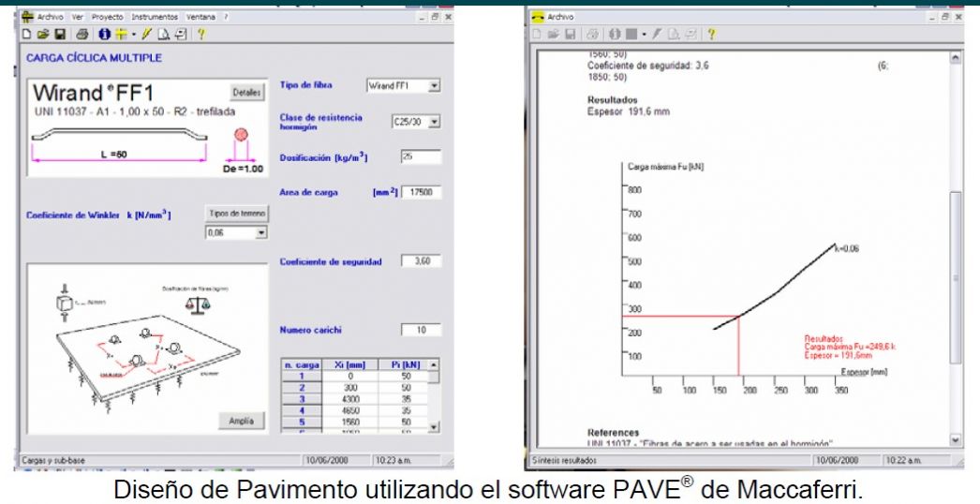Click the right window scrollbar down arrow
This screenshot has height=504, width=980.
[x=956, y=440]
